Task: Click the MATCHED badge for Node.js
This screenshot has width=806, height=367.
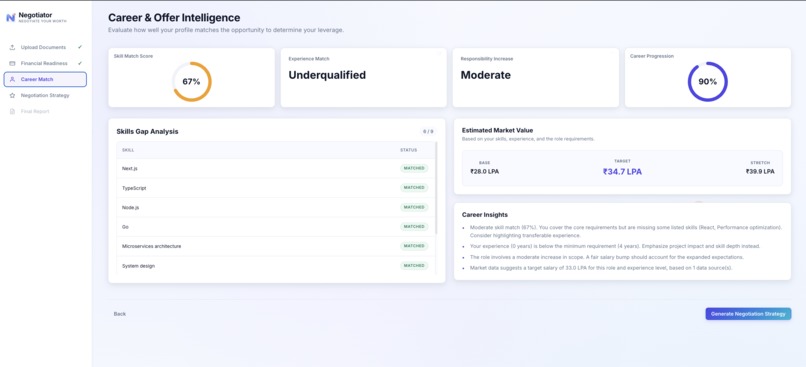Action: click(x=414, y=207)
